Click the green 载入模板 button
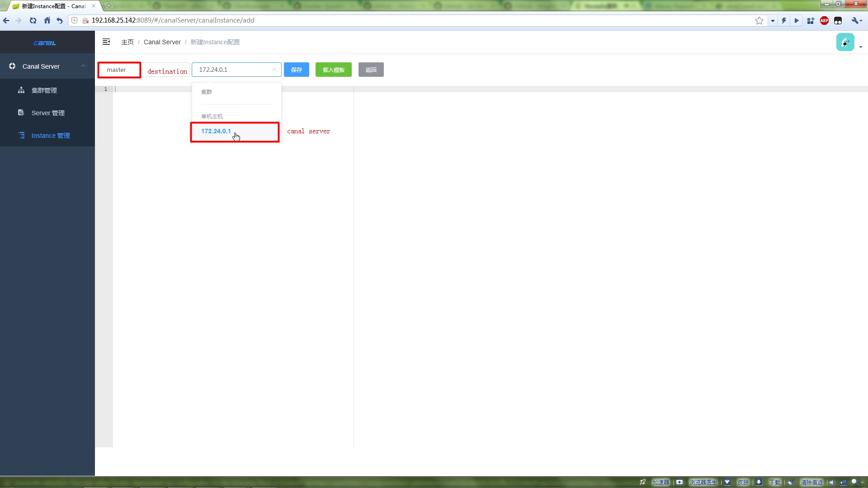This screenshot has height=488, width=868. tap(334, 70)
